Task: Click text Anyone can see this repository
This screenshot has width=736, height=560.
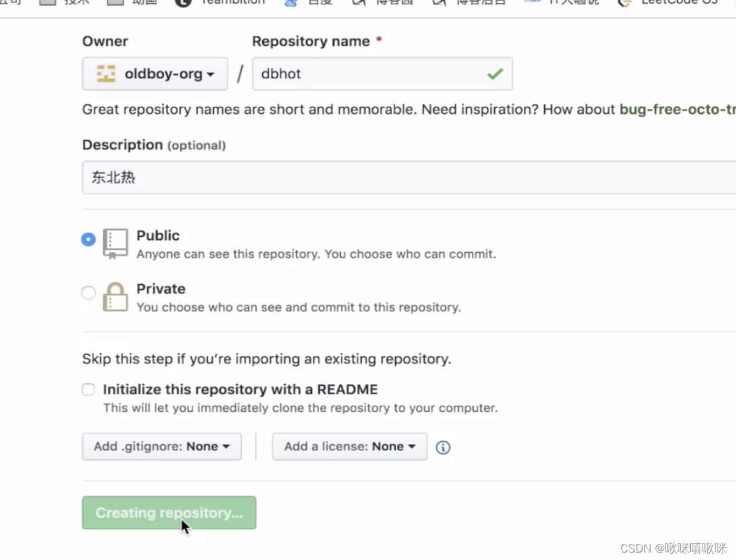Action: 317,254
